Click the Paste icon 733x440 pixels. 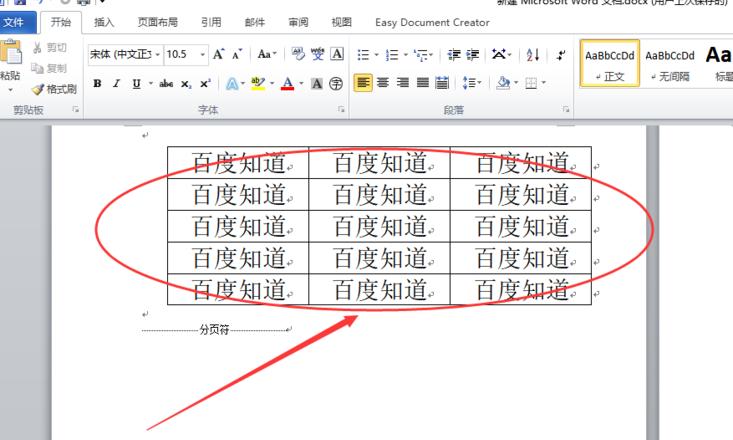click(10, 52)
